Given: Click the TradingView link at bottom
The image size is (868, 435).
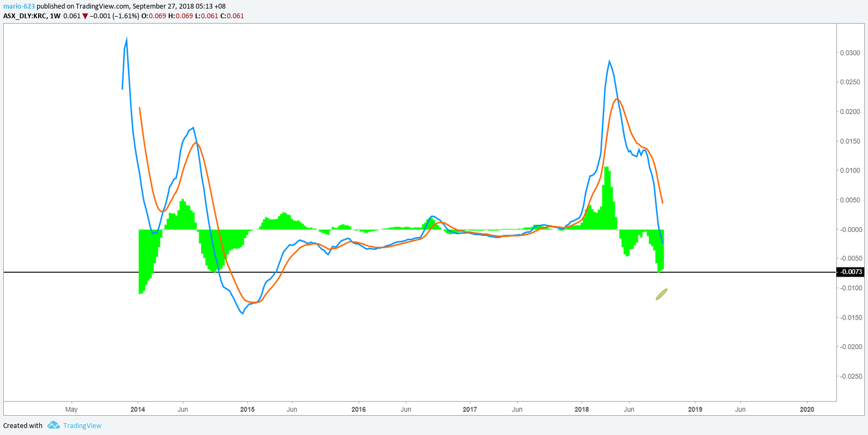Looking at the screenshot, I should pos(82,426).
